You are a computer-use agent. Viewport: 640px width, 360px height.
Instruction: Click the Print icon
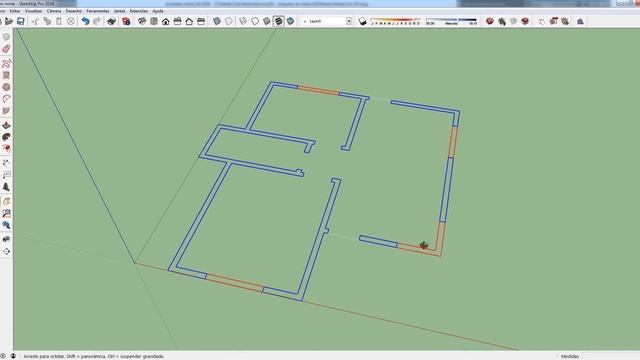click(x=111, y=21)
